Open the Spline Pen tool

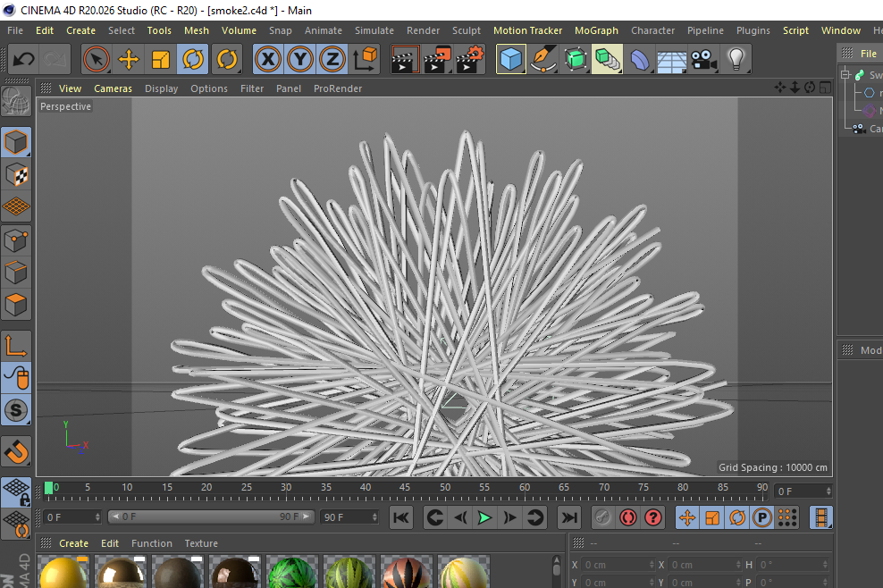coord(543,59)
